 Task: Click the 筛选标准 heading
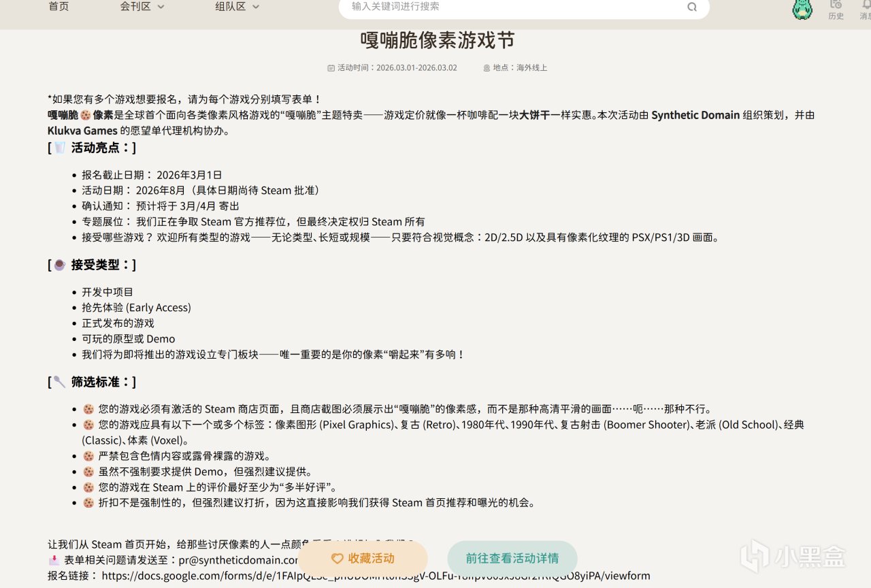coord(92,382)
